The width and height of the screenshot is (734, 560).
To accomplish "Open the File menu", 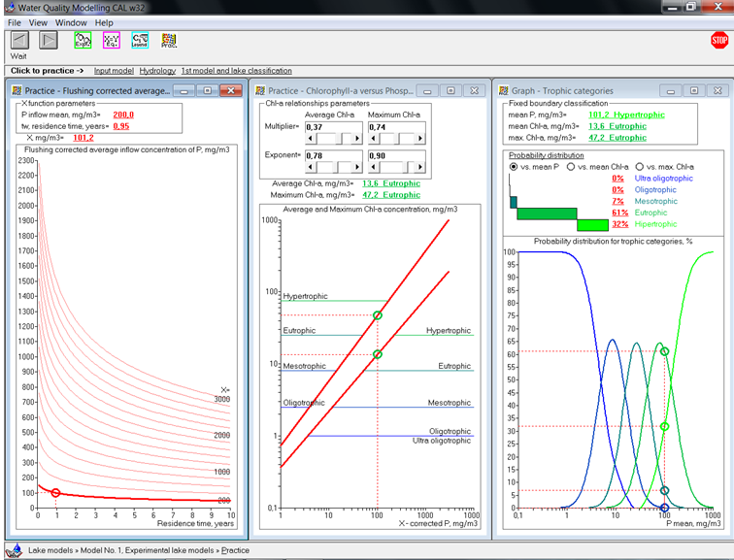I will click(x=14, y=22).
